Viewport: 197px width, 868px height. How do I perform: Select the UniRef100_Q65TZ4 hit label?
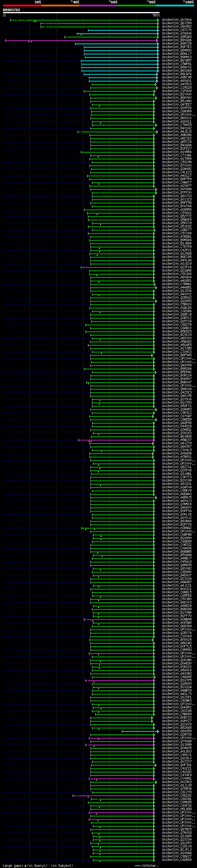(176, 142)
